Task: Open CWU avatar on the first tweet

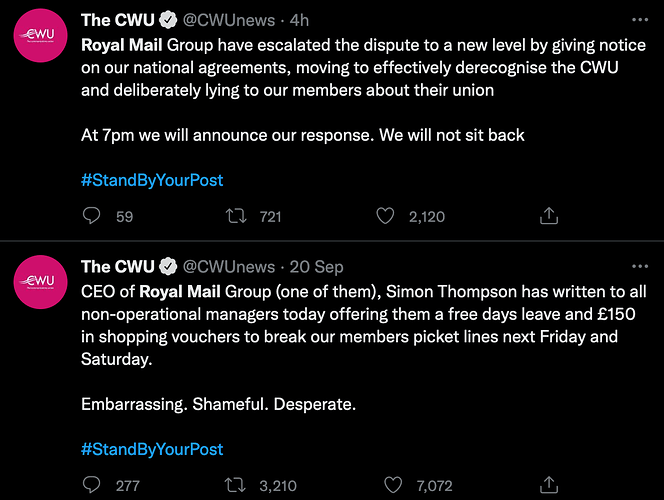Action: pos(40,36)
